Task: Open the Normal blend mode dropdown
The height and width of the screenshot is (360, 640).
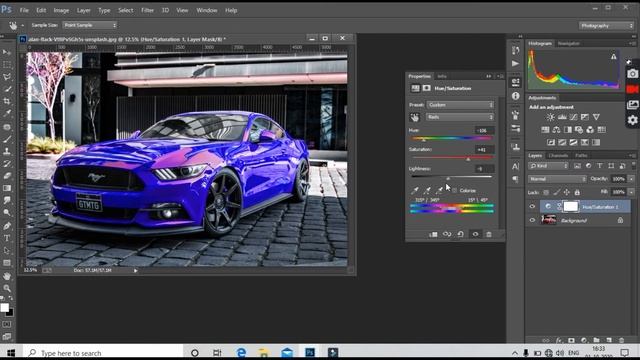Action: [557, 179]
